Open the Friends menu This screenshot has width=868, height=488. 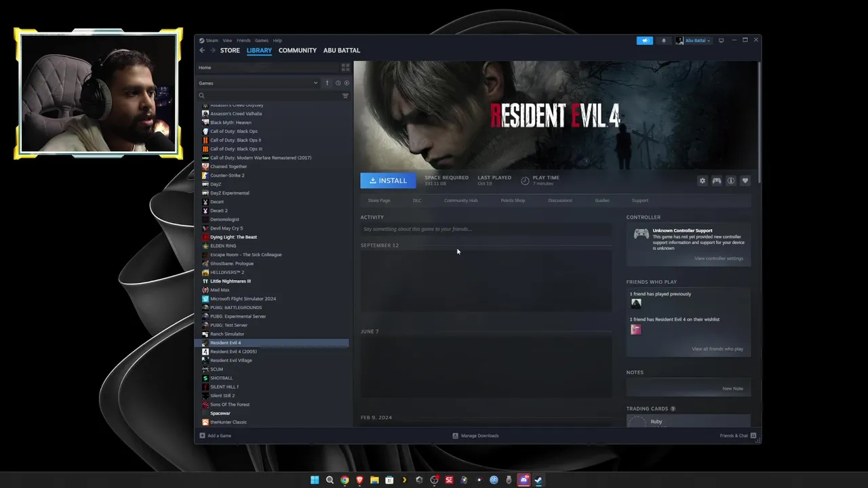click(x=243, y=41)
